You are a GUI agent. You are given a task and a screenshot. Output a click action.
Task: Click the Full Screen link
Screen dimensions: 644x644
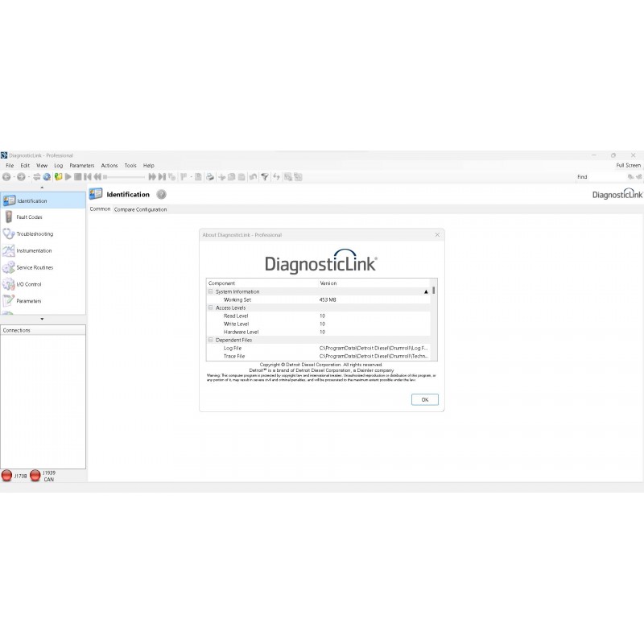click(629, 165)
